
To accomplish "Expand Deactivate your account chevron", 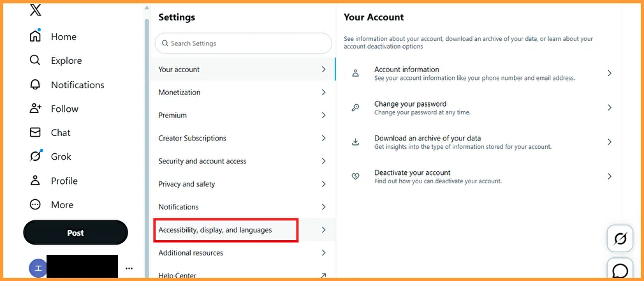I will (x=610, y=176).
